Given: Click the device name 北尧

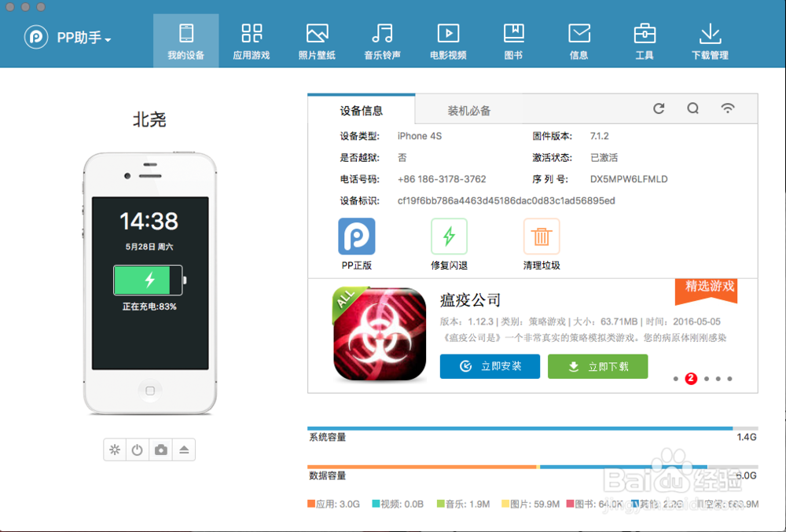Looking at the screenshot, I should click(x=149, y=119).
